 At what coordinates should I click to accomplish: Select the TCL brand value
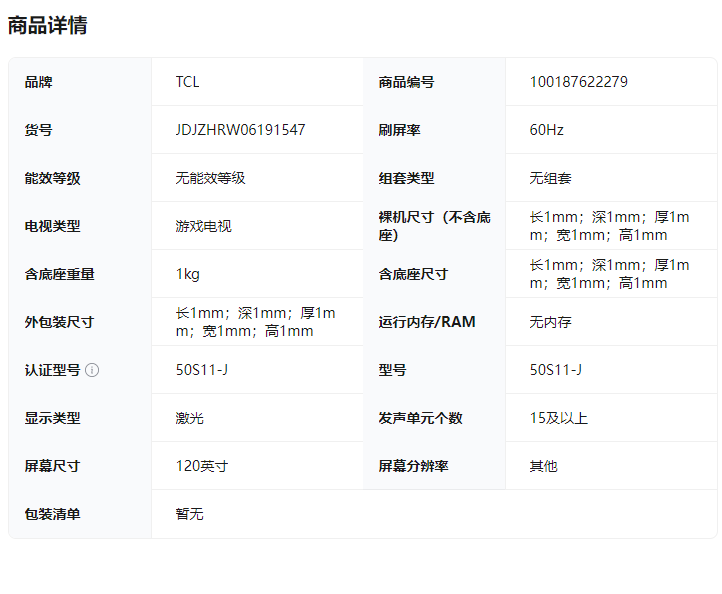pyautogui.click(x=187, y=82)
